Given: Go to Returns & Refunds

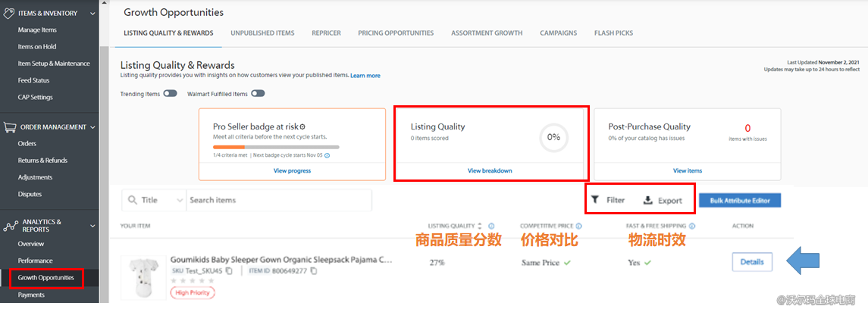Looking at the screenshot, I should pos(42,161).
